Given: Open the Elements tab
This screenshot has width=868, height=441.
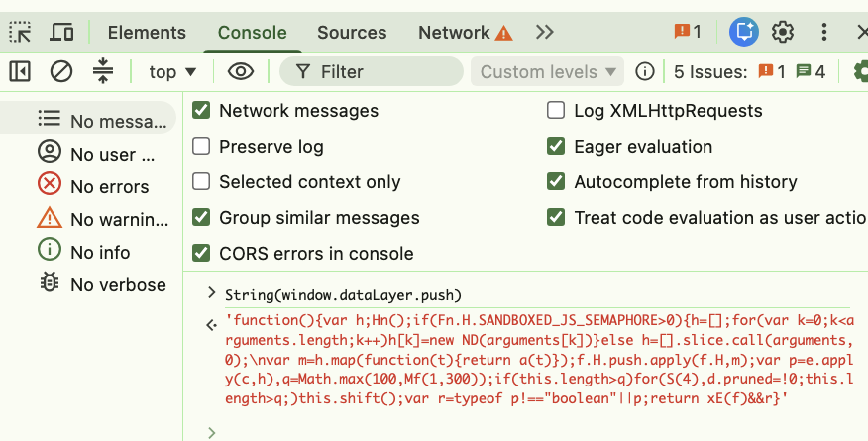Looking at the screenshot, I should click(147, 32).
